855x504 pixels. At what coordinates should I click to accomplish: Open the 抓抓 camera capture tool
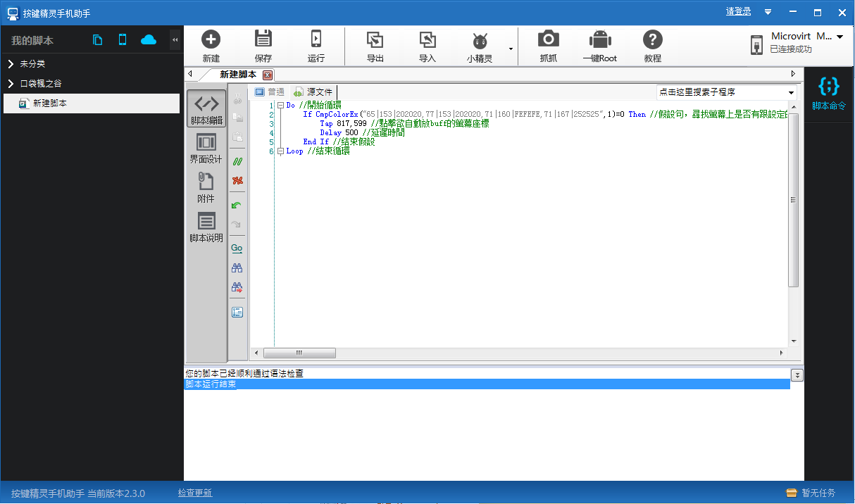[548, 40]
